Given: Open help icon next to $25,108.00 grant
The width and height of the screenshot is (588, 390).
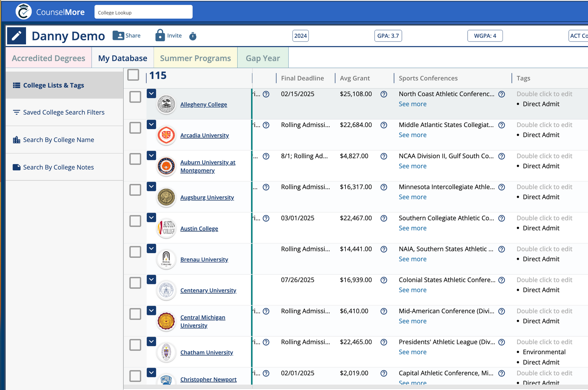Looking at the screenshot, I should (x=384, y=94).
